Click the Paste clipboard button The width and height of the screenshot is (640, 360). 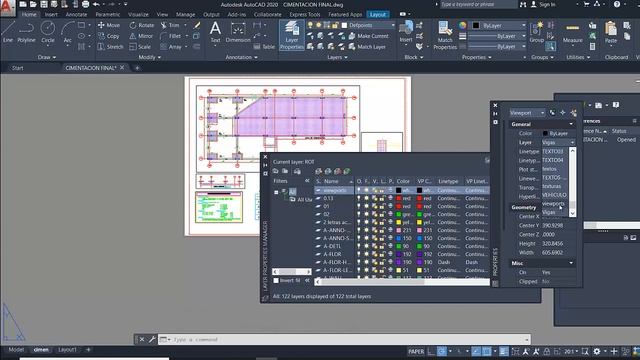pyautogui.click(x=611, y=33)
